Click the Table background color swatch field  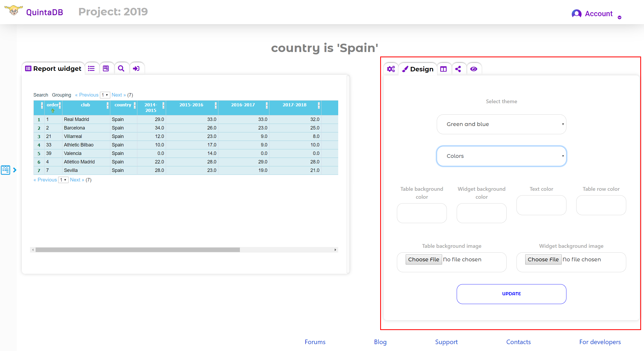422,213
